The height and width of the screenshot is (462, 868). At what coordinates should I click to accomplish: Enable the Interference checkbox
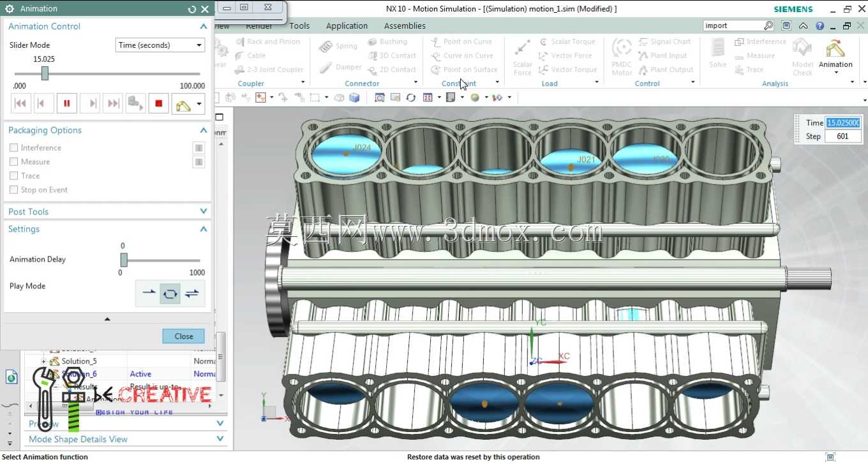[x=13, y=147]
